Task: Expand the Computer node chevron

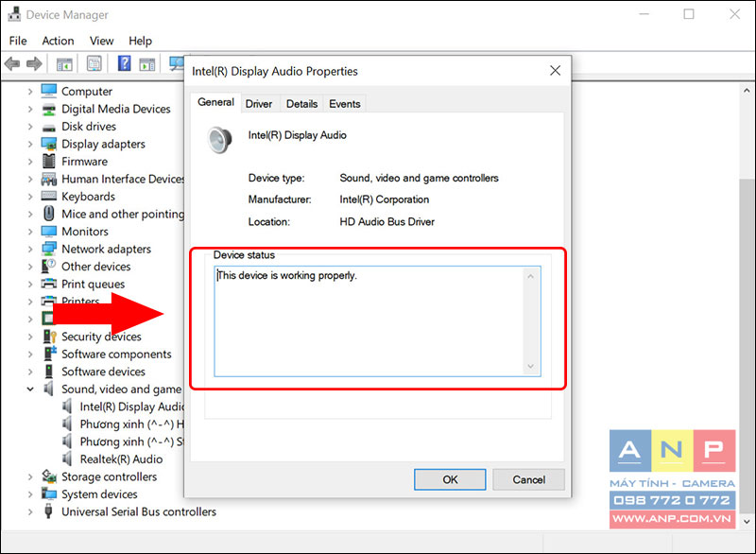Action: (30, 91)
